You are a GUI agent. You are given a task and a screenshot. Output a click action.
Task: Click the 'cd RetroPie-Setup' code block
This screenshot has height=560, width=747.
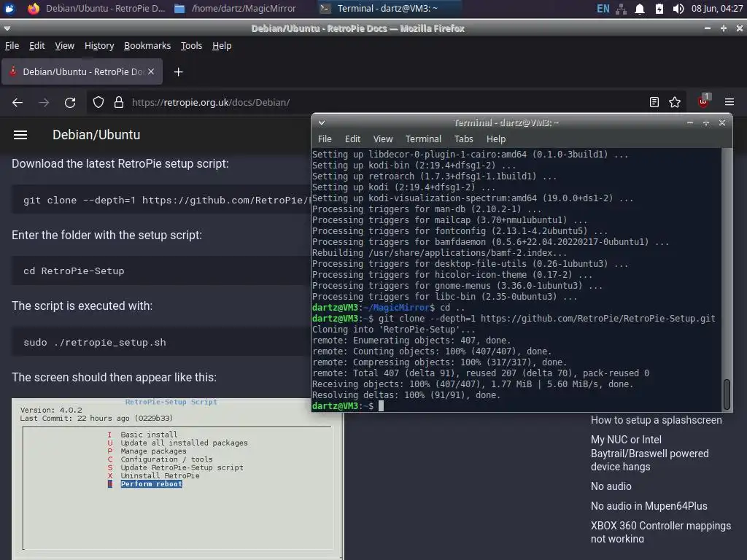coord(161,271)
